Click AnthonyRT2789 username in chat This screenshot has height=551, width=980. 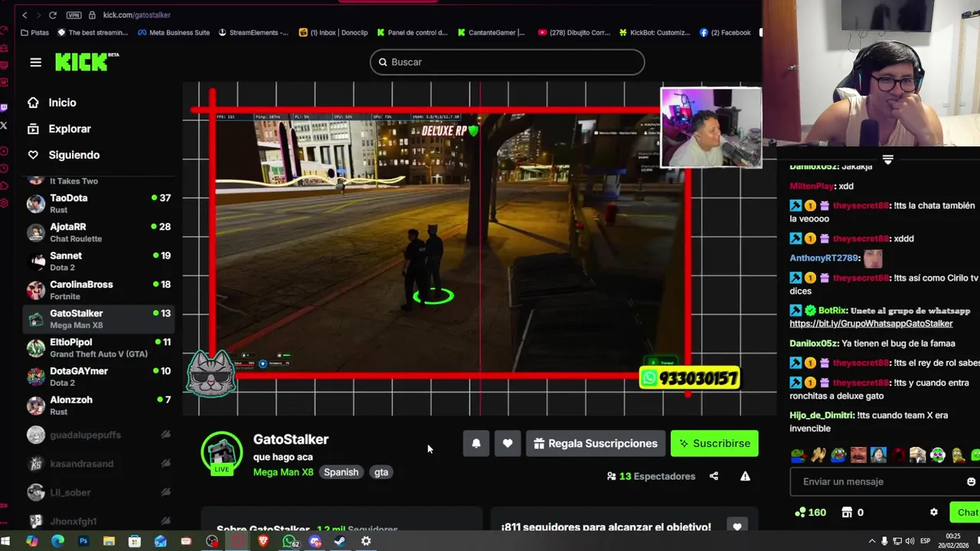[825, 258]
